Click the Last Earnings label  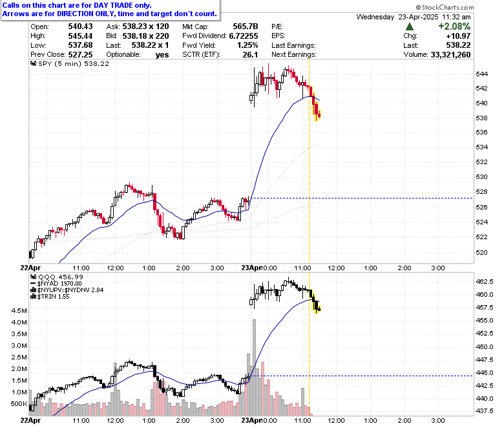293,45
